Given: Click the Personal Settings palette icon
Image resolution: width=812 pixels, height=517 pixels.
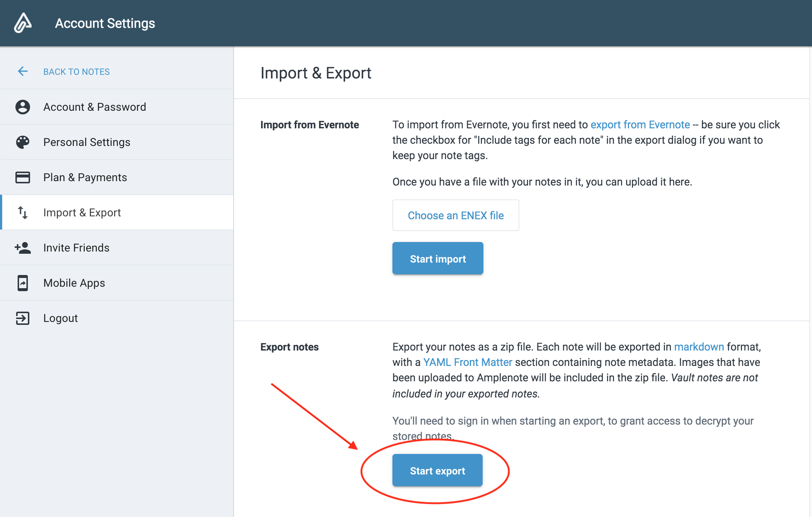Looking at the screenshot, I should pos(23,142).
